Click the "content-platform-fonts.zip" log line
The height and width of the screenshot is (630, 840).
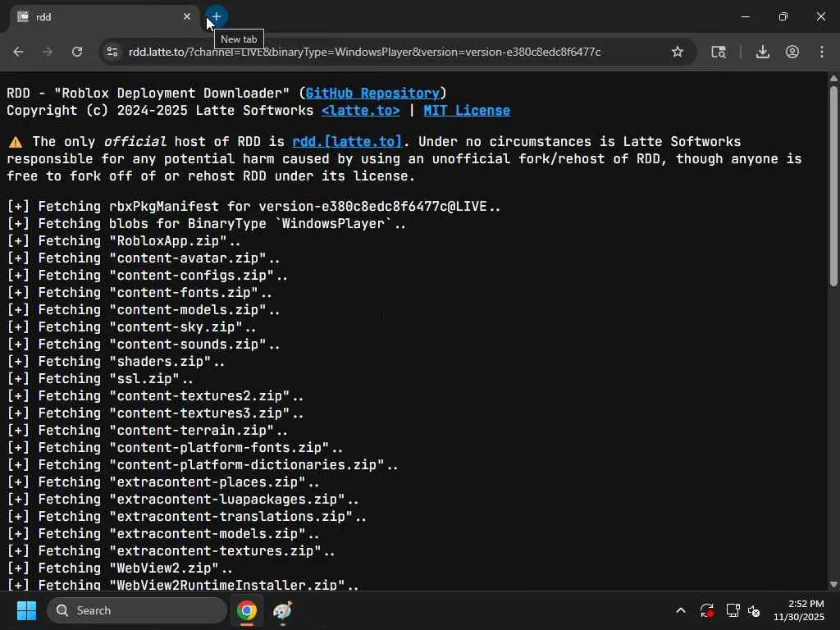pyautogui.click(x=175, y=447)
